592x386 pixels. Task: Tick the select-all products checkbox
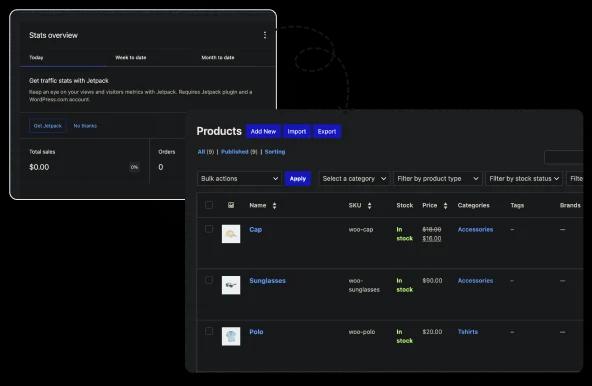click(209, 205)
